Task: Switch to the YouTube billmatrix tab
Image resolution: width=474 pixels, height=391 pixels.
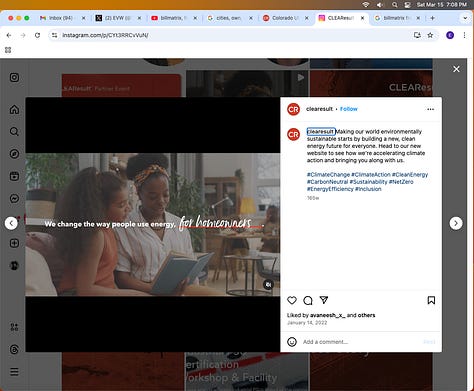Action: 173,18
